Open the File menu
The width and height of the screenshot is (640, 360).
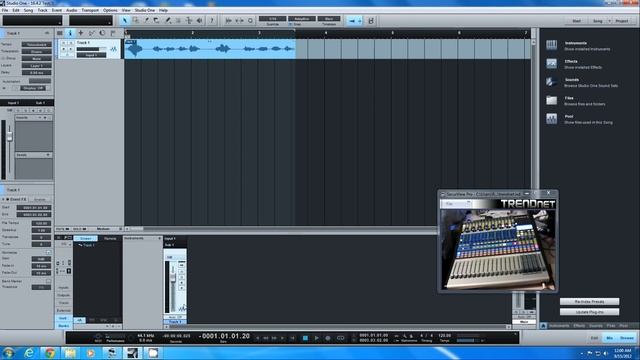[x=5, y=10]
